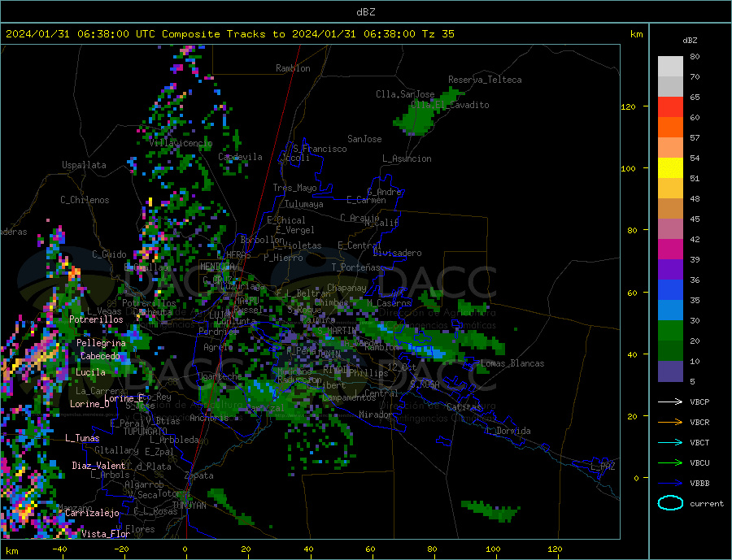732x560 pixels.
Task: Click the 'Diaz_Valent' map label
Action: [98, 466]
